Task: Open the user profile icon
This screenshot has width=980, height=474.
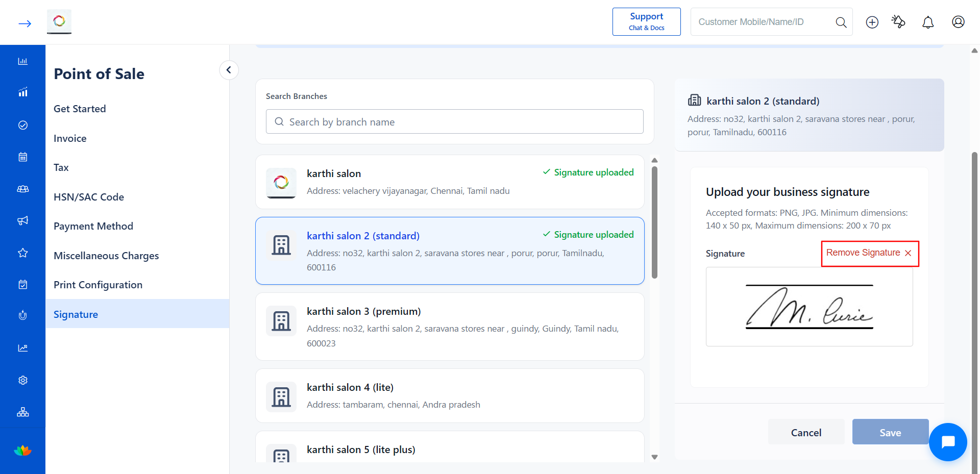Action: [x=958, y=22]
